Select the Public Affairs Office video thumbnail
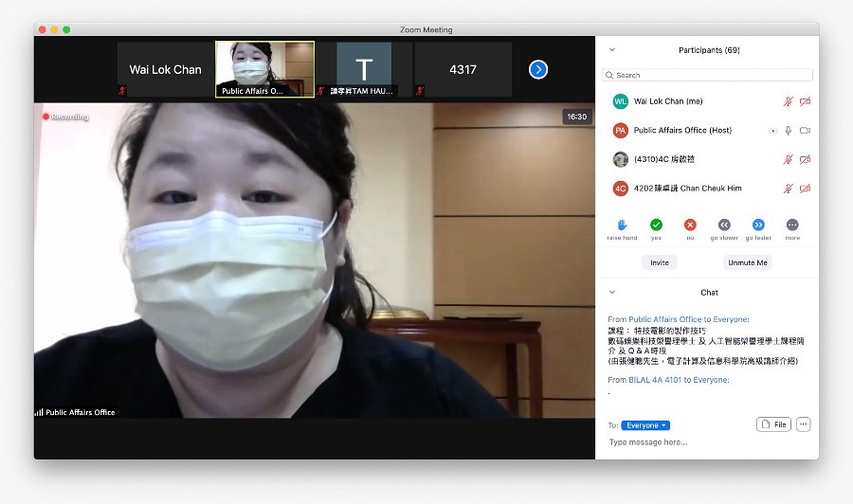 [x=265, y=69]
